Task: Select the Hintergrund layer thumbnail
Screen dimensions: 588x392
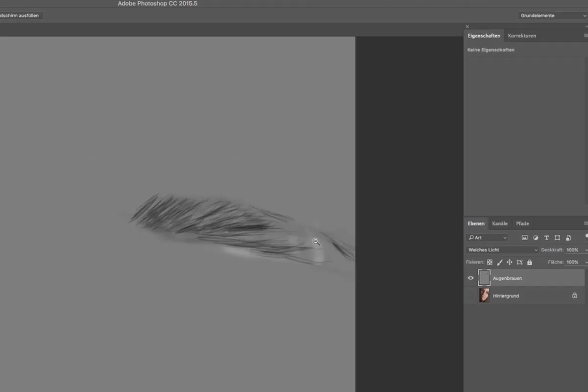Action: click(484, 295)
